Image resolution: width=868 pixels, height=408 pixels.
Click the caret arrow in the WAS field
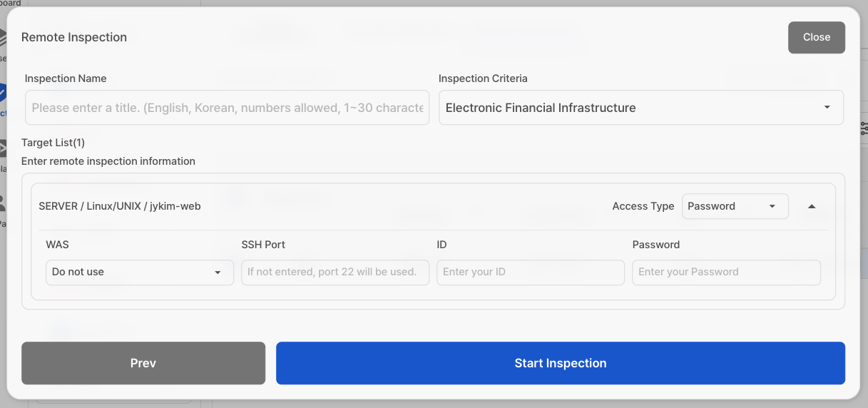pos(218,272)
